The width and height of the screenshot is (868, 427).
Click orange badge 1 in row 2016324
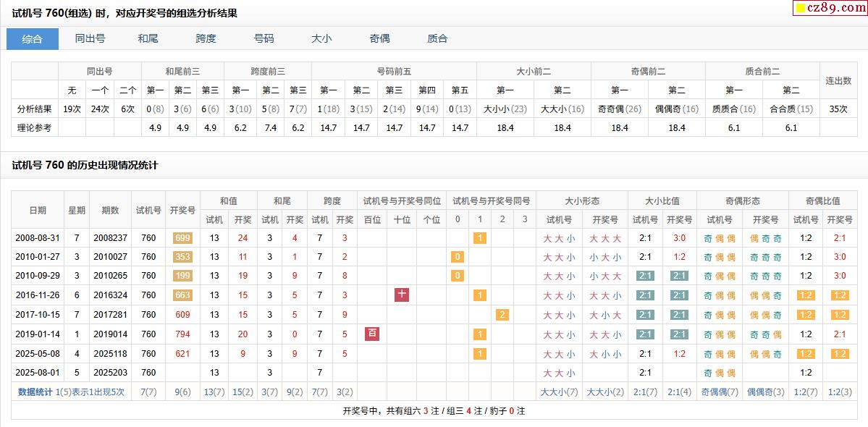click(480, 295)
